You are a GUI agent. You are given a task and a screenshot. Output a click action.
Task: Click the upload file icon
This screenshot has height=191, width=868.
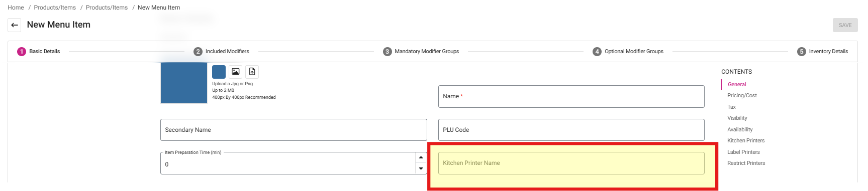252,72
